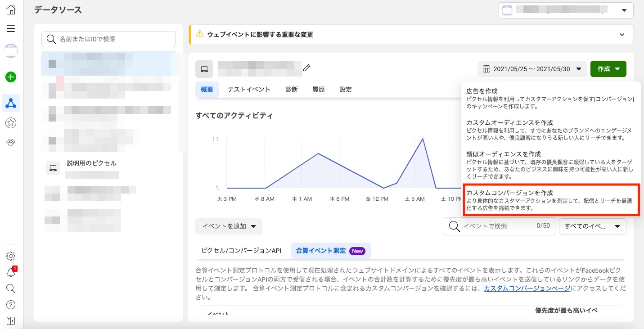Choose 広告を作成 from the menu
Screen dimensions: 644x329
pyautogui.click(x=551, y=99)
